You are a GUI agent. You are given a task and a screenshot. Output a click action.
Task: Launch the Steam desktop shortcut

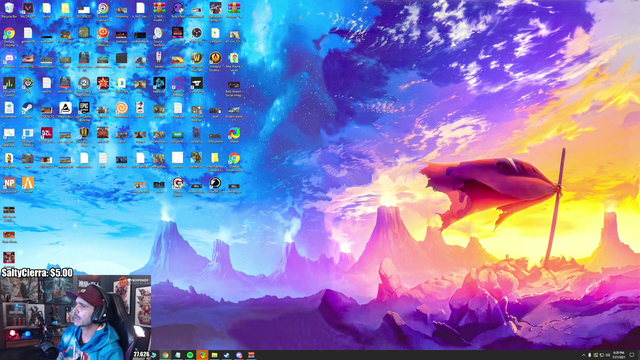[x=28, y=108]
